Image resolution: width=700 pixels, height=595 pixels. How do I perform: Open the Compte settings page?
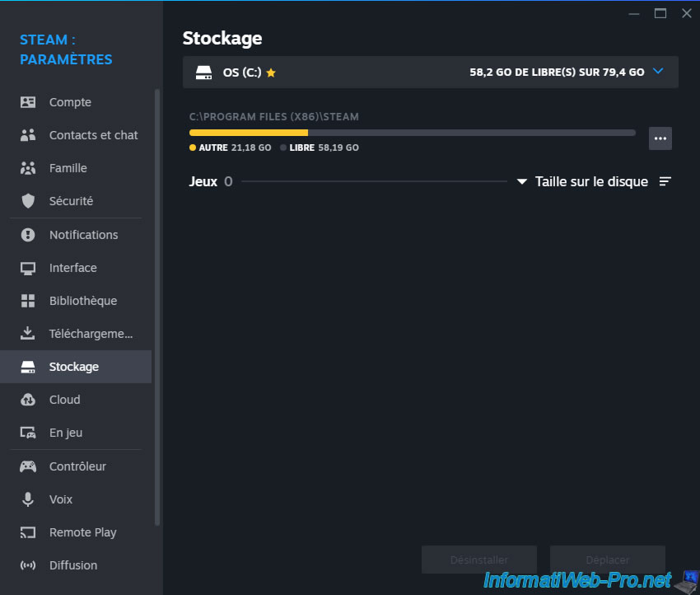(x=76, y=102)
